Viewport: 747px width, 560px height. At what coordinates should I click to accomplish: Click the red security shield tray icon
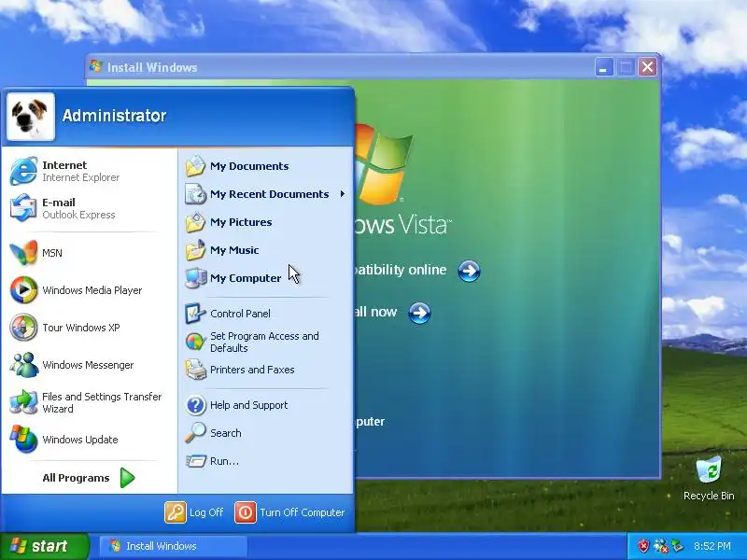click(x=643, y=546)
